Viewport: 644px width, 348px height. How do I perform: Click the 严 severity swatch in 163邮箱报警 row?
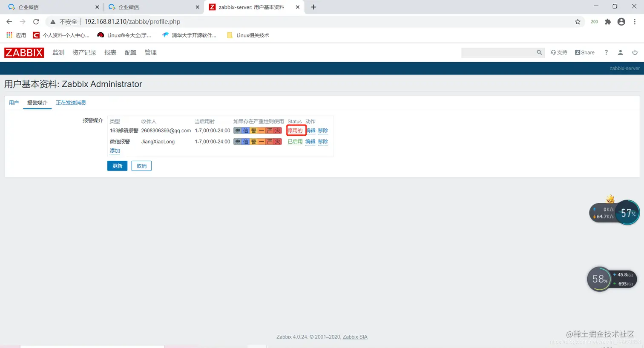pyautogui.click(x=270, y=131)
